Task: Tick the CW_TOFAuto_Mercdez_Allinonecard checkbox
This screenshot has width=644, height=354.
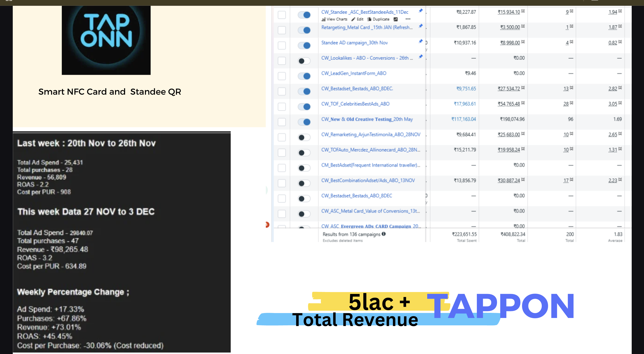Action: (282, 153)
